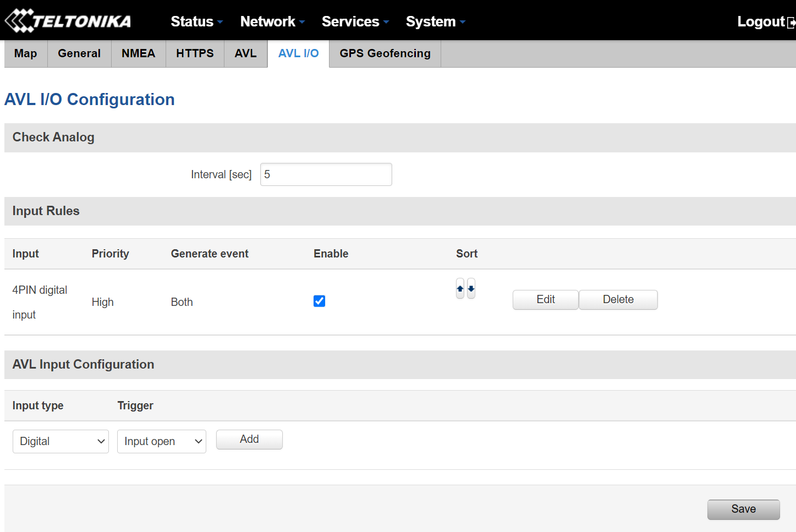Expand the Input type Digital dropdown

61,441
